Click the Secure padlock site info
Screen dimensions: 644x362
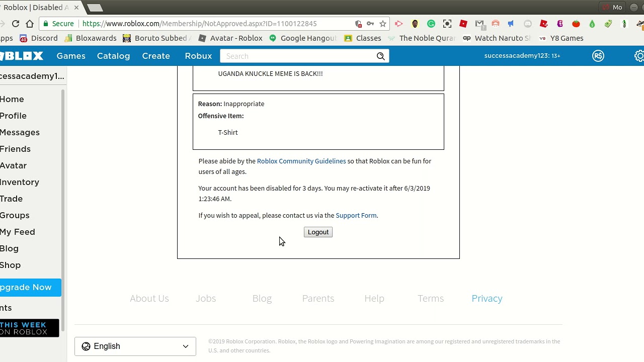(x=58, y=24)
